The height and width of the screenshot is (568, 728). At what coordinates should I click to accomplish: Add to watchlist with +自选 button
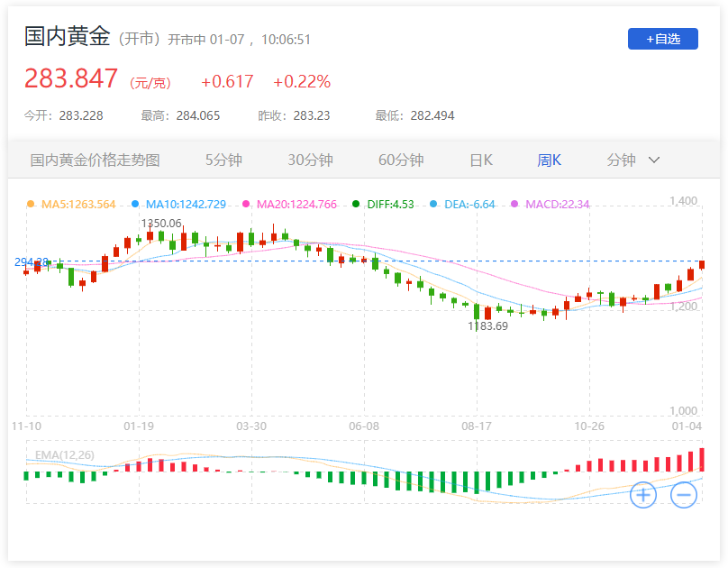pos(662,39)
